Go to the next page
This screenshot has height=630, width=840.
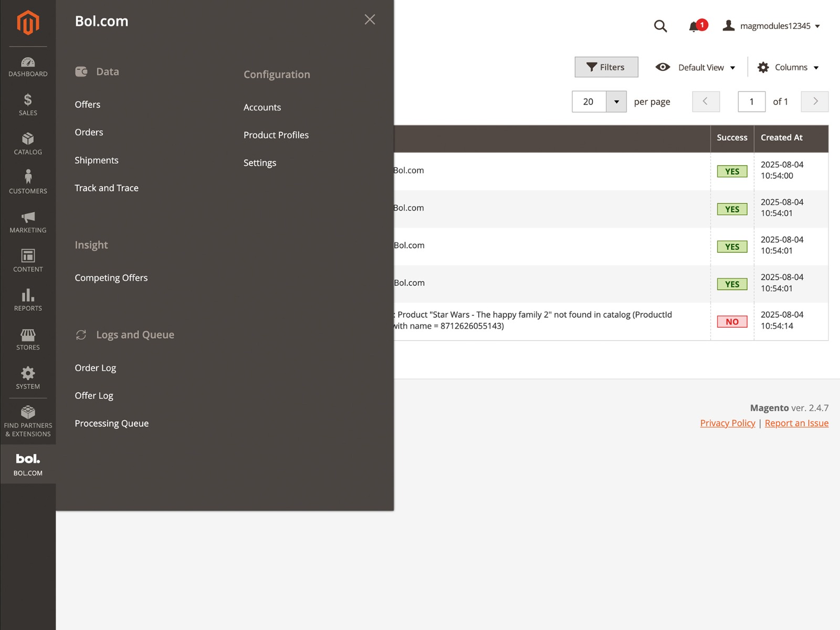pyautogui.click(x=815, y=101)
